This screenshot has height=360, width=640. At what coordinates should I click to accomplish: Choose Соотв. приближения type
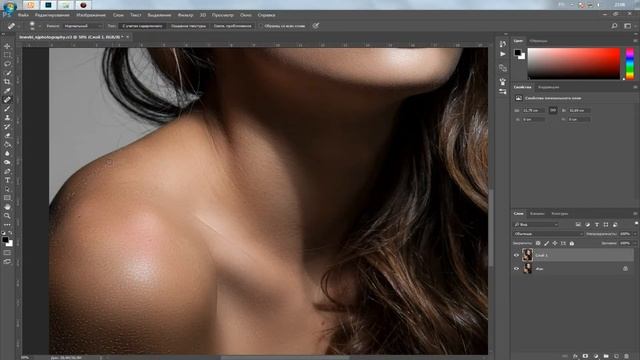(x=233, y=26)
